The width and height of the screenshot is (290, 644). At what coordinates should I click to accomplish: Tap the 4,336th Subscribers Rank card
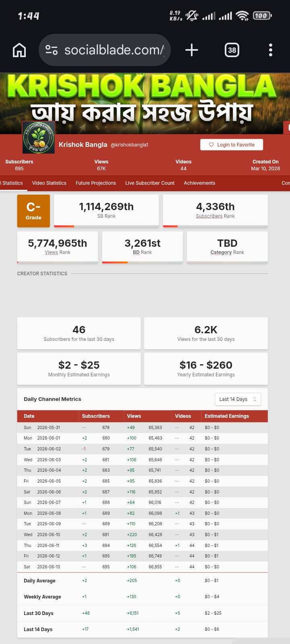pyautogui.click(x=215, y=211)
